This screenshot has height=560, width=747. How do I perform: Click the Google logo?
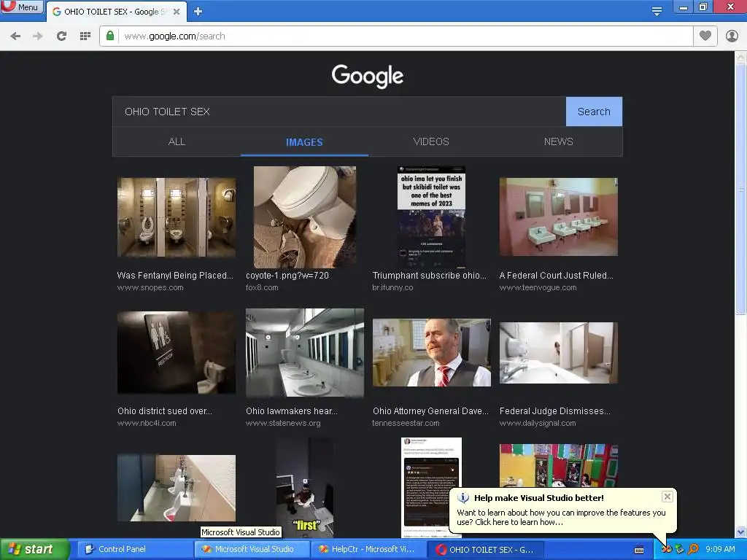(x=368, y=76)
